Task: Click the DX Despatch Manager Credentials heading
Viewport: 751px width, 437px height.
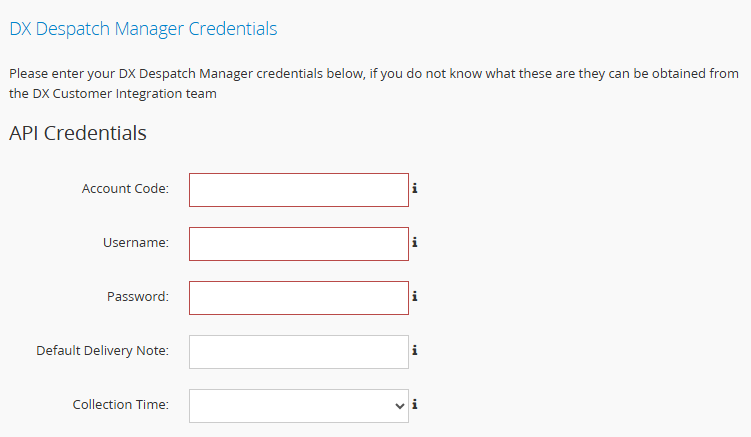Action: [x=143, y=29]
